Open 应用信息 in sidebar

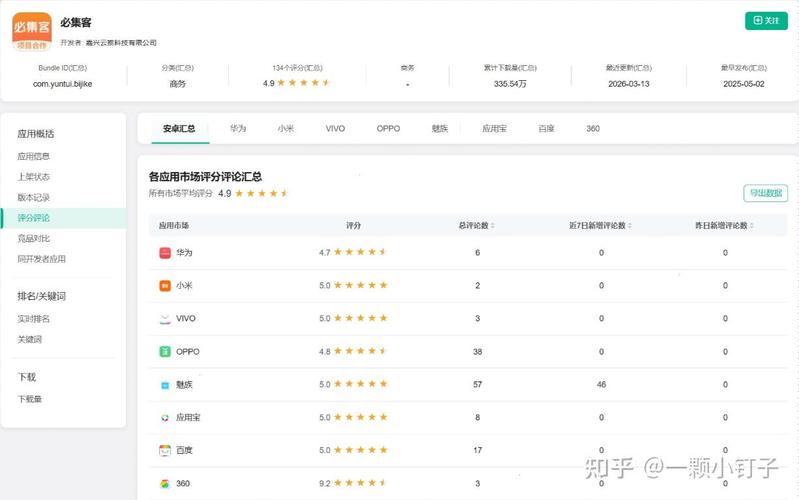click(34, 156)
